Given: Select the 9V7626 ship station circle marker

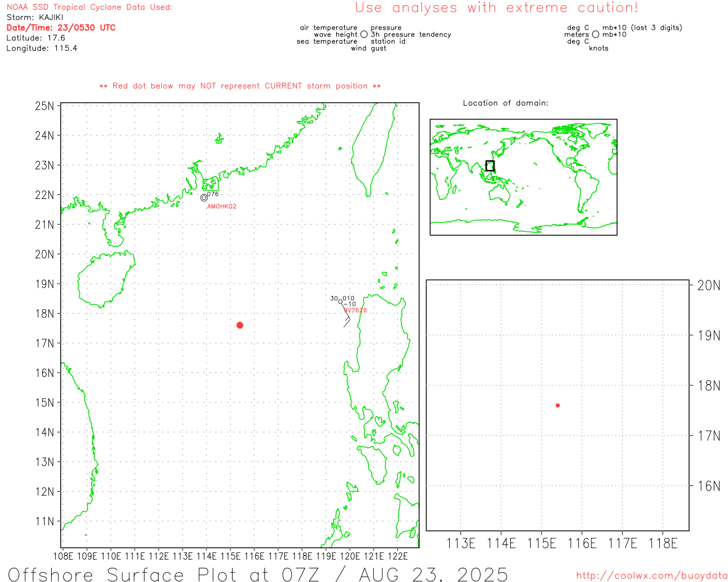Looking at the screenshot, I should (x=341, y=302).
